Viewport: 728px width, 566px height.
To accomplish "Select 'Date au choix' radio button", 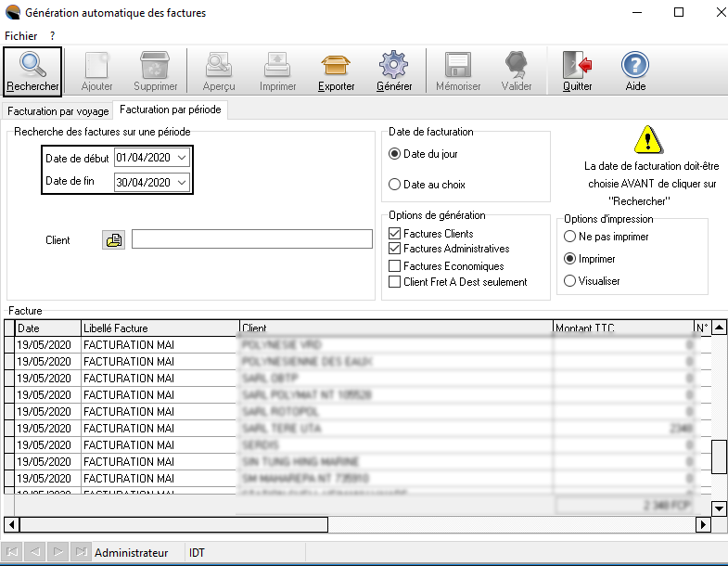I will 395,185.
